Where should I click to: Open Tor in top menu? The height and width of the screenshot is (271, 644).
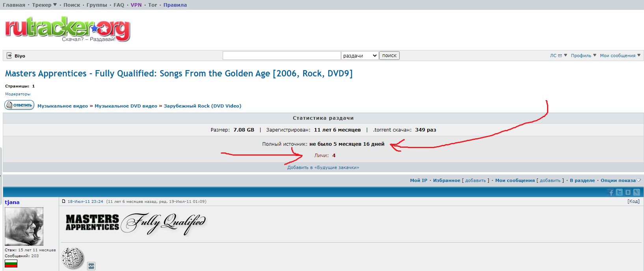tap(153, 5)
